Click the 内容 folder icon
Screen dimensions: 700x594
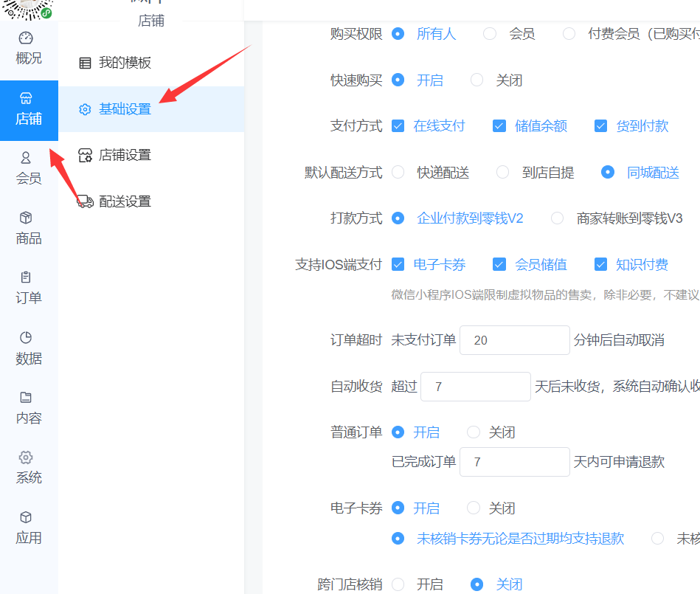26,398
